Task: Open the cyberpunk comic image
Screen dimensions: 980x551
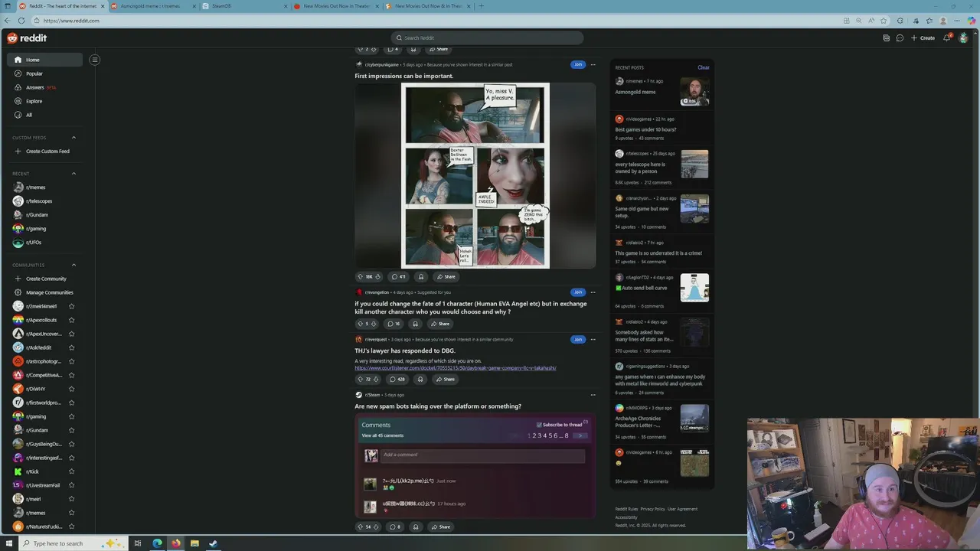Action: tap(475, 175)
